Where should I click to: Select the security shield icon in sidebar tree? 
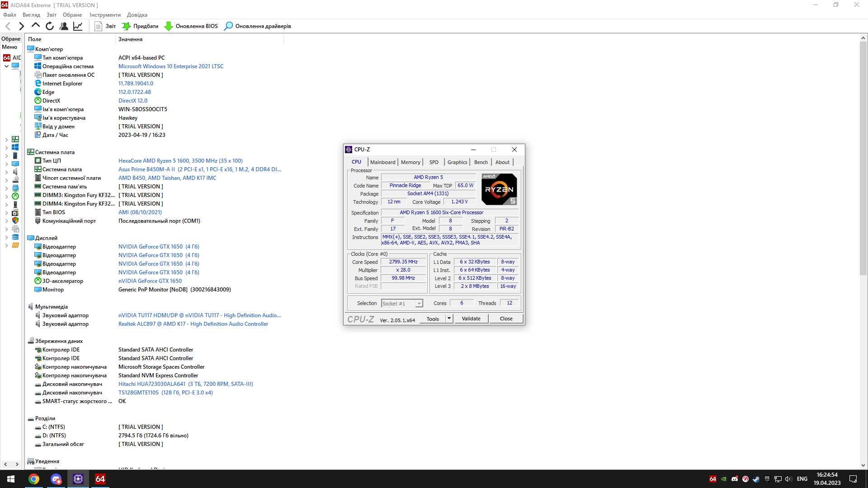[15, 221]
